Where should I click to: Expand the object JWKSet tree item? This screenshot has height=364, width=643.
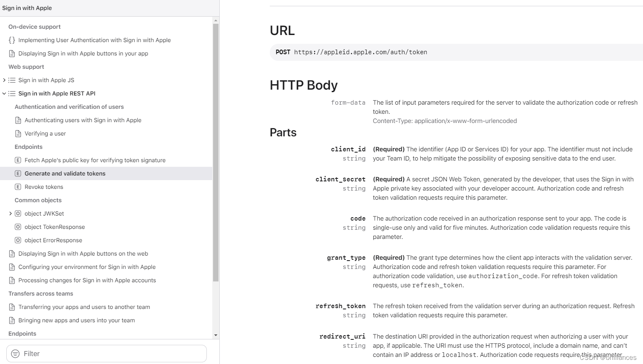click(x=10, y=213)
